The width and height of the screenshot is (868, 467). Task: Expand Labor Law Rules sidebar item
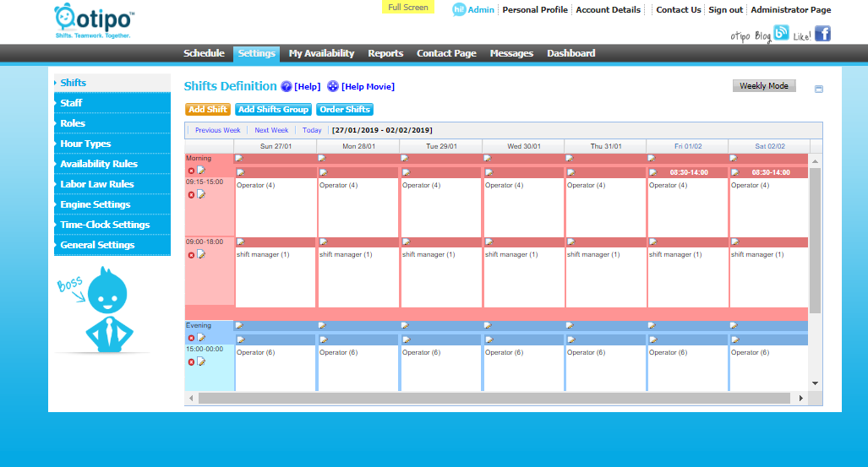[x=96, y=184]
